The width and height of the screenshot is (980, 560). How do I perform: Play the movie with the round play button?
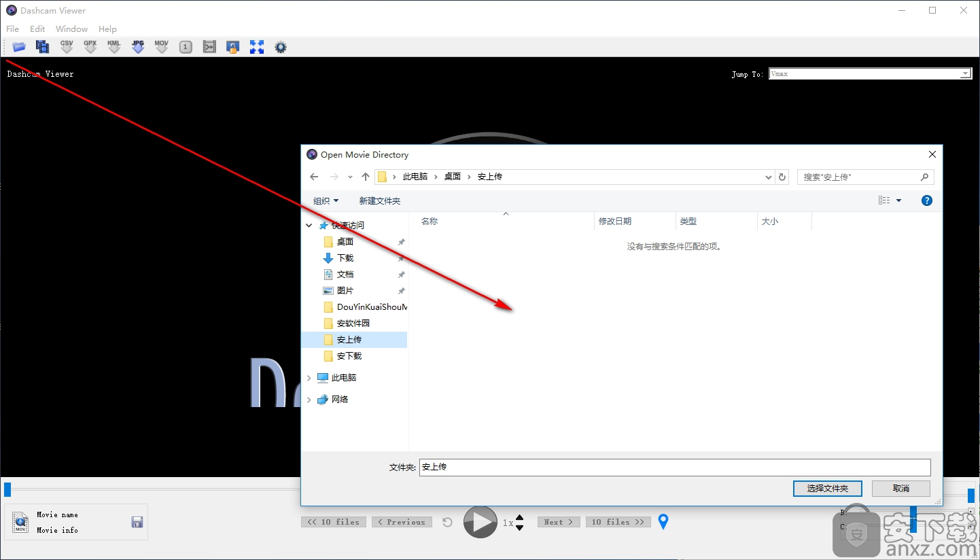(480, 522)
